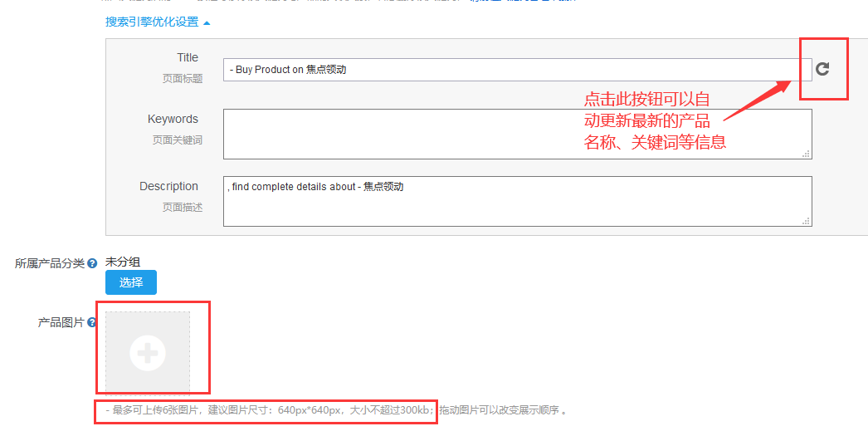Collapse section using the 搜索引擎优化设置 arrow
The image size is (868, 436).
click(207, 22)
